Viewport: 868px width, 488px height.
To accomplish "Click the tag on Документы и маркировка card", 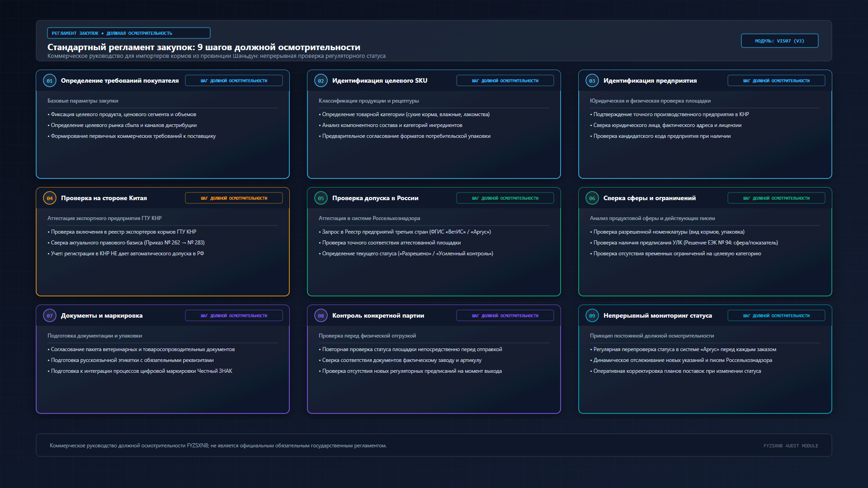I will pyautogui.click(x=234, y=315).
